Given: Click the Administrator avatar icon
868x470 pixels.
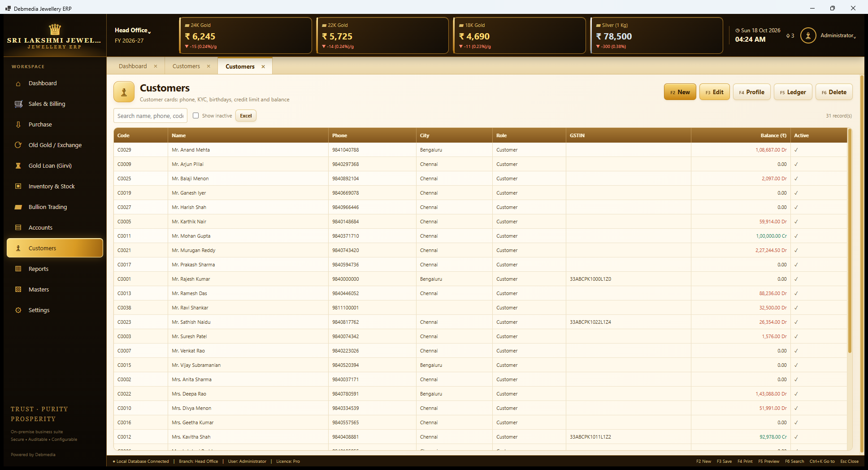Looking at the screenshot, I should [808, 35].
